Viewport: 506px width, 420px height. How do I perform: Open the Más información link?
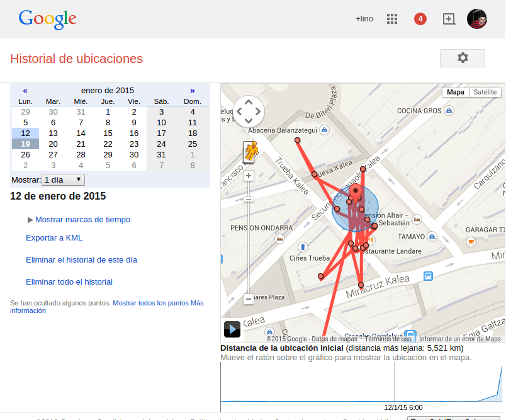(x=197, y=303)
